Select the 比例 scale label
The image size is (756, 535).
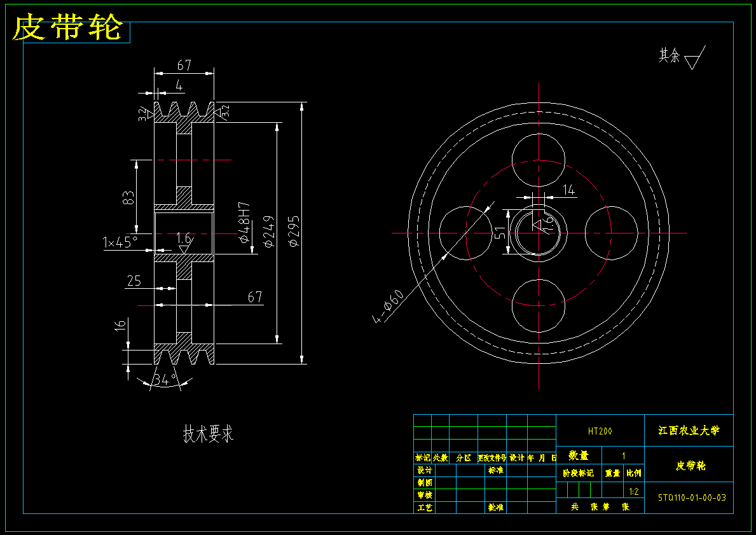[x=634, y=473]
